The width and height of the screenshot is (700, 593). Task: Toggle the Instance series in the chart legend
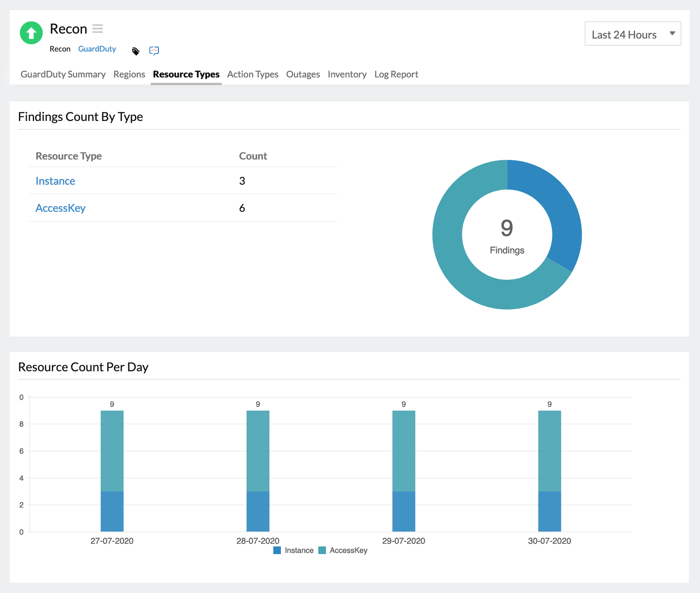pyautogui.click(x=299, y=550)
